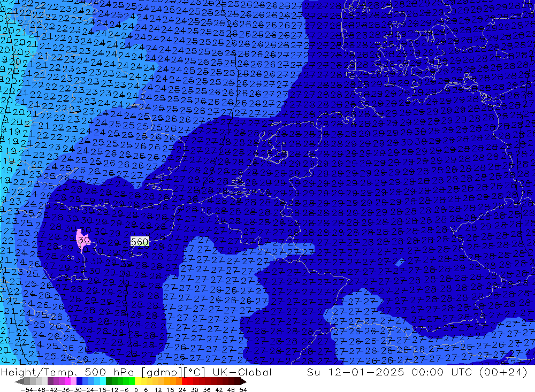
Task: Click the 'UK-Global' model name
Action: (x=242, y=372)
